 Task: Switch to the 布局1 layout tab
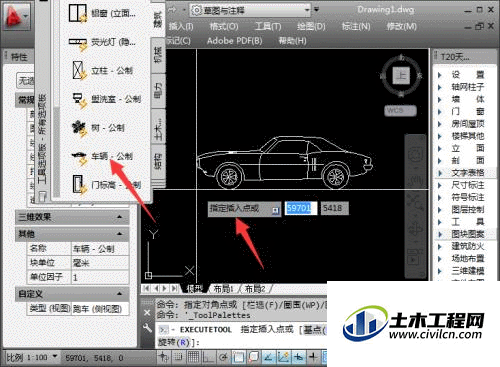tap(223, 289)
